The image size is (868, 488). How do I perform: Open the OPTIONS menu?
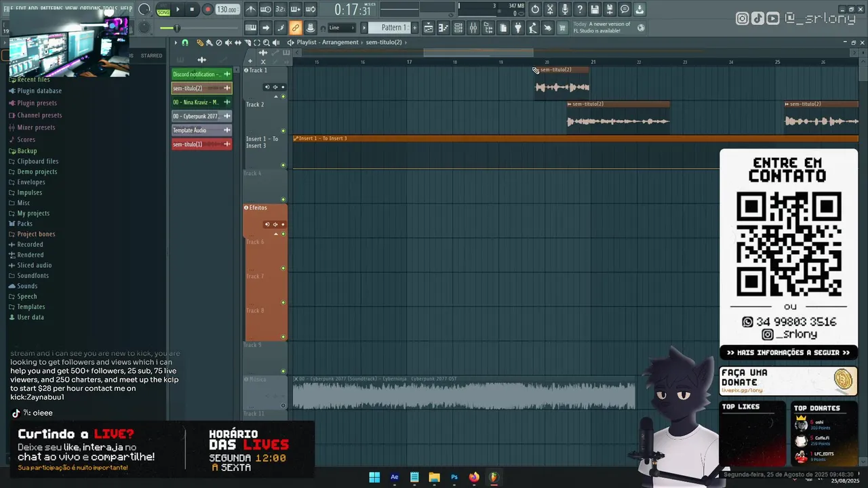point(90,8)
